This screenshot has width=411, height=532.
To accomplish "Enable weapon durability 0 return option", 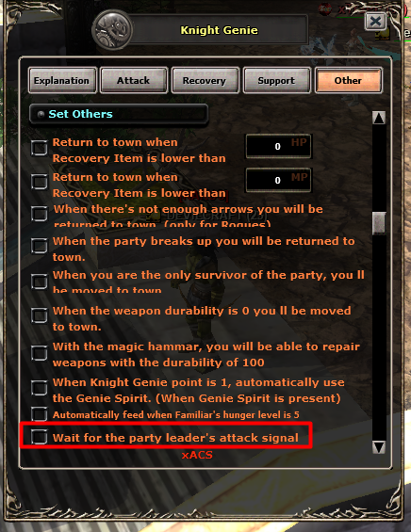I will (x=40, y=315).
